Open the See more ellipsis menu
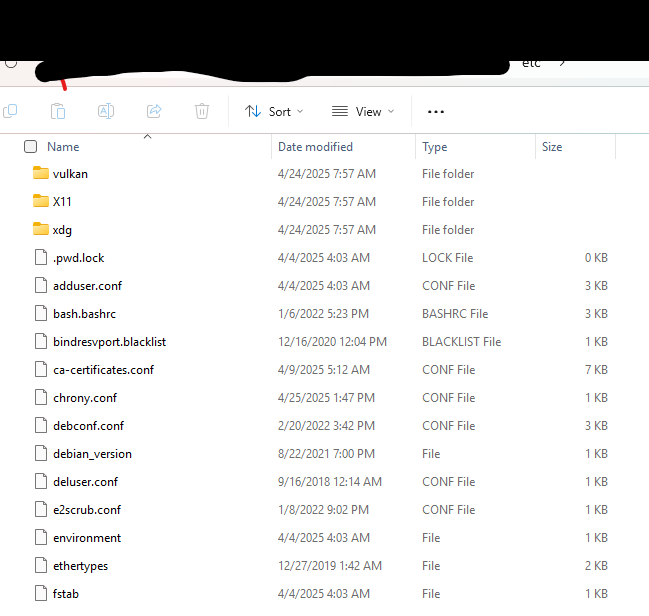The height and width of the screenshot is (616, 649). pyautogui.click(x=436, y=112)
